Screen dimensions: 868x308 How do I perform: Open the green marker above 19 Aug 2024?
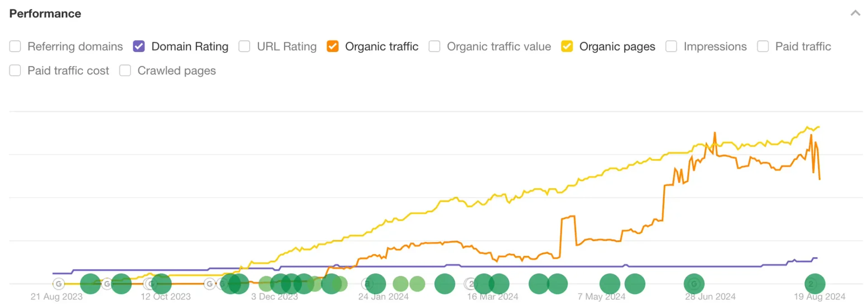pos(815,284)
